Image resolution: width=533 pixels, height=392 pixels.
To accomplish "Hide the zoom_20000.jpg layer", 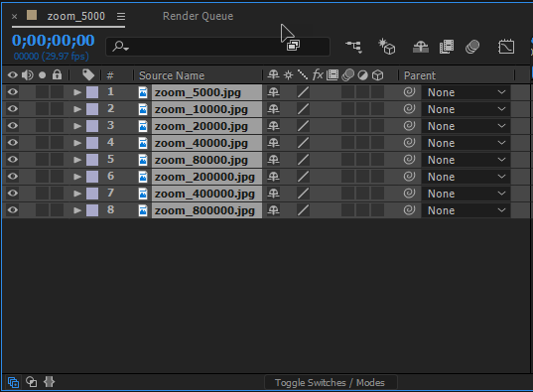I will tap(13, 126).
